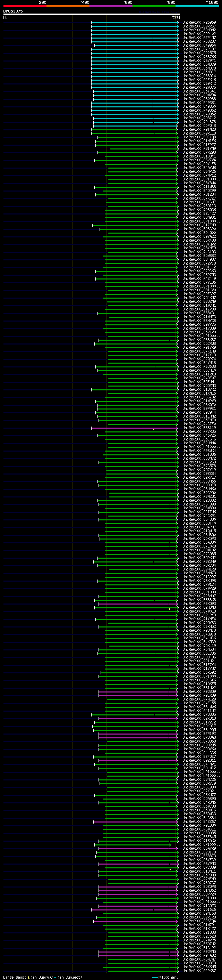
Task: Click hit UniRef100_A1K4Z7
Action: click(199, 929)
